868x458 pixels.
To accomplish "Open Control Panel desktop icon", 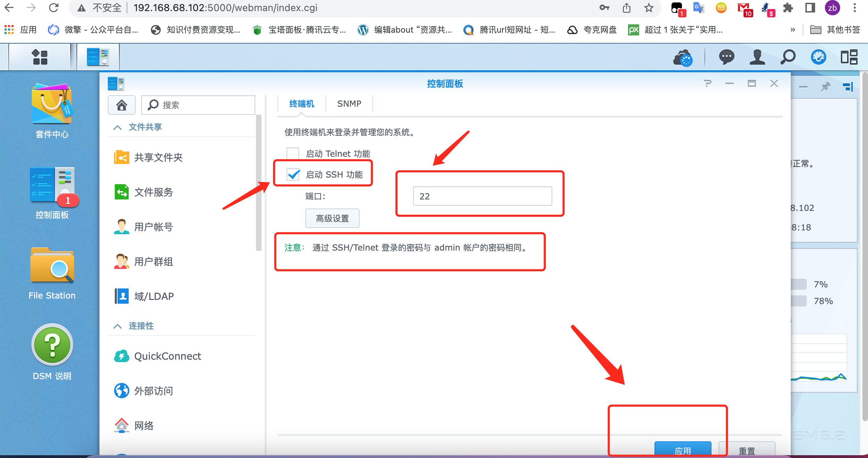I will click(x=52, y=193).
